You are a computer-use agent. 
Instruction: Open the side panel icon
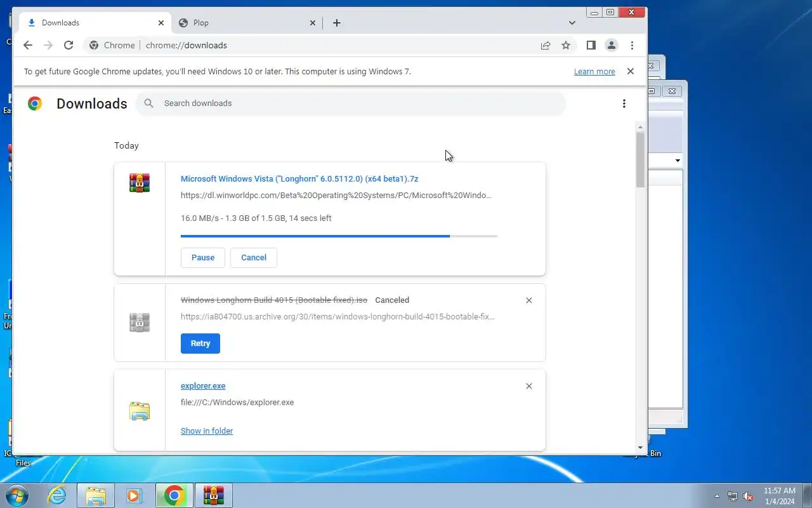[x=591, y=45]
